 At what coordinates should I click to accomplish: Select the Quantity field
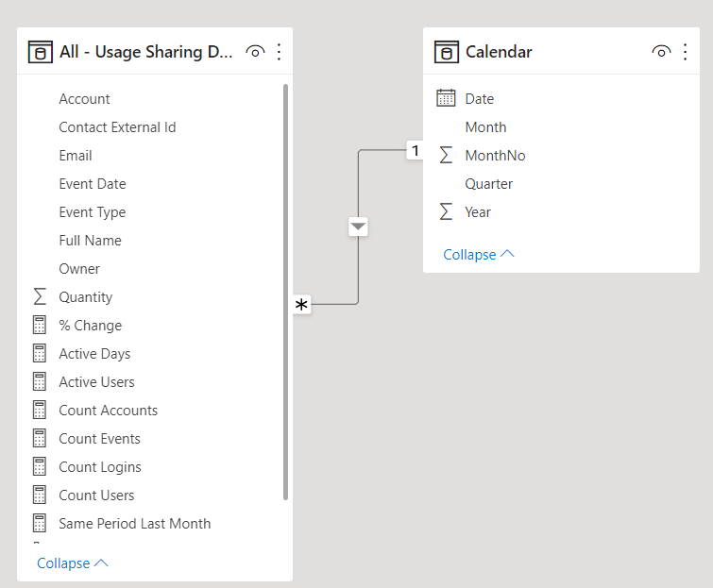coord(86,297)
